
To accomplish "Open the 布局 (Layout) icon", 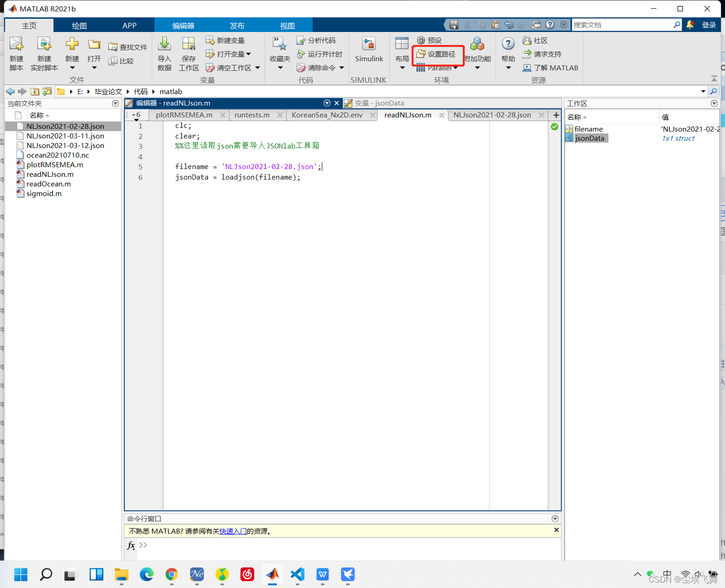I will (x=402, y=44).
